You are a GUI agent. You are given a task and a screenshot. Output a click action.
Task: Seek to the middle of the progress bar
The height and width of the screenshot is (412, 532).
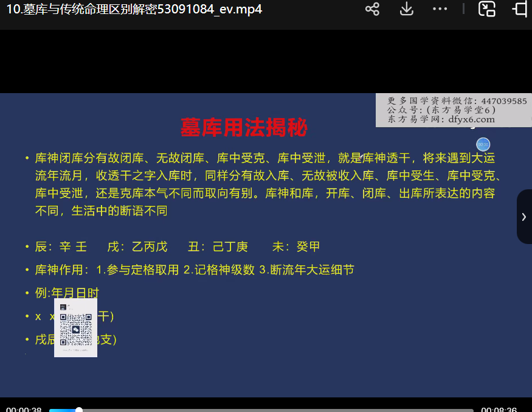tap(261, 410)
